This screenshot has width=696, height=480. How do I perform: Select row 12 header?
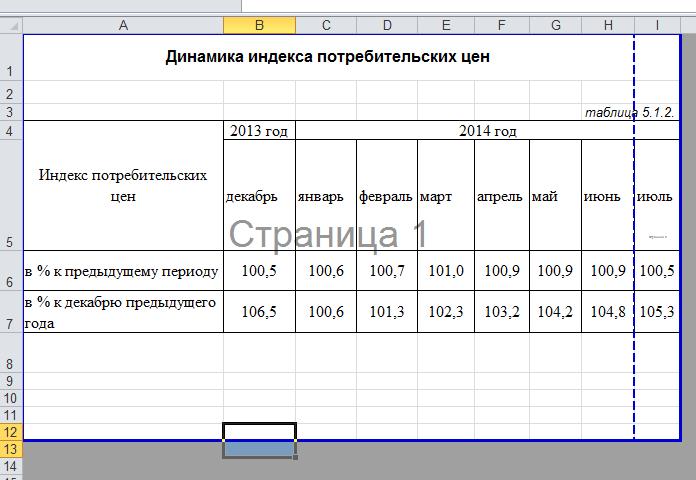click(10, 431)
